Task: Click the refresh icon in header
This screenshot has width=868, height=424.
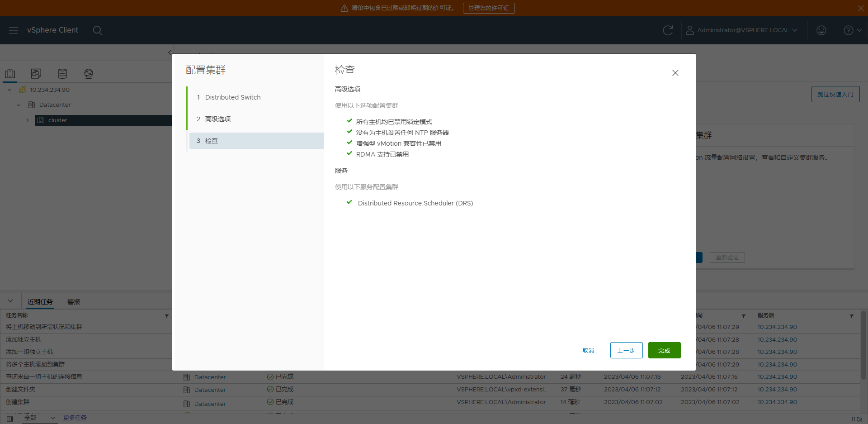Action: [x=667, y=30]
